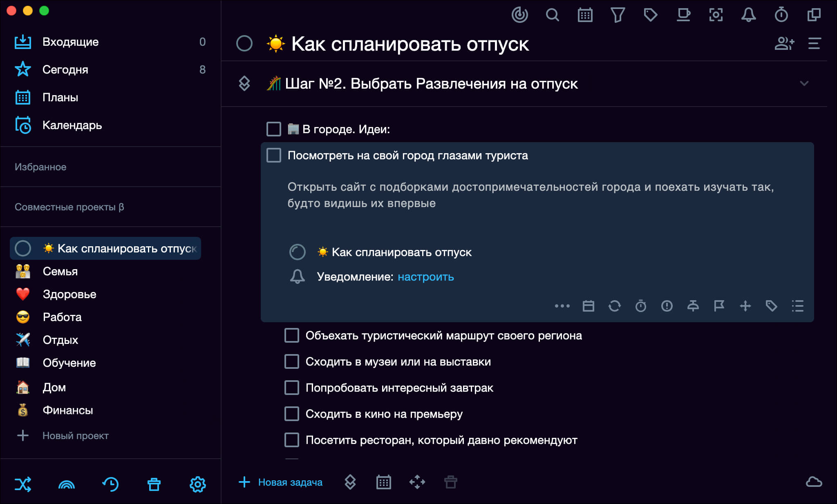
Task: Edit title 'Как спланировать отпуск' in header
Action: pos(410,44)
